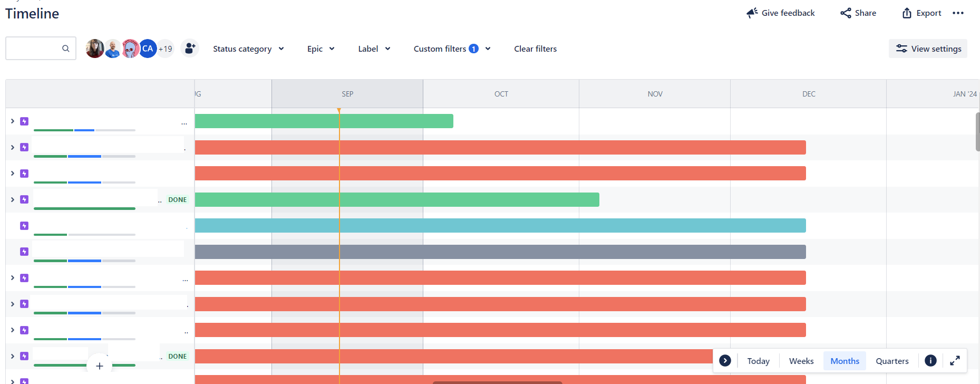980x384 pixels.
Task: Open the Status category dropdown
Action: click(x=248, y=49)
